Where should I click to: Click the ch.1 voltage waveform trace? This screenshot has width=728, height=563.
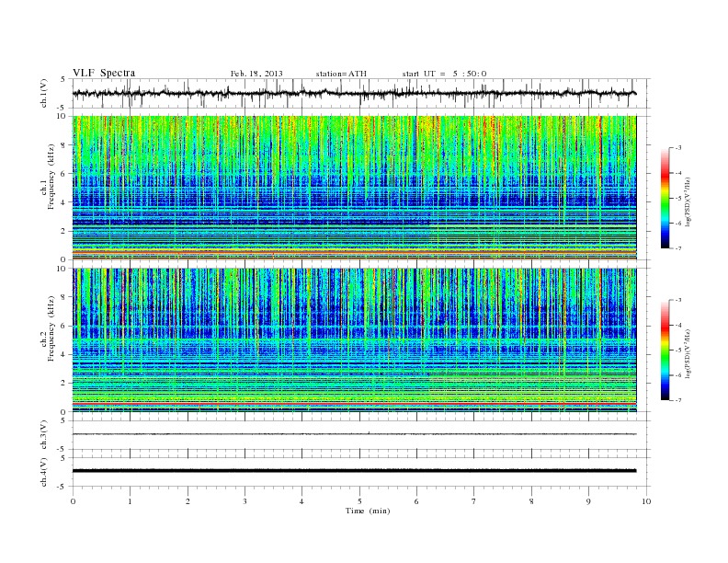355,93
